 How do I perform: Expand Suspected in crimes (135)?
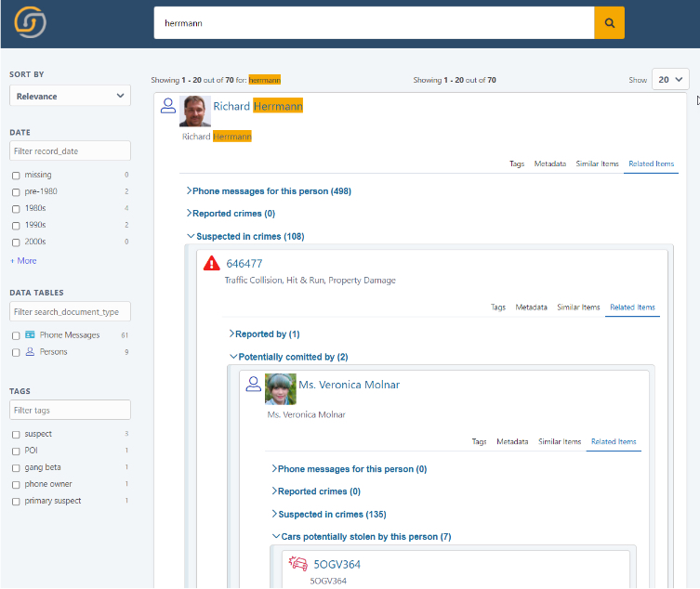[x=329, y=514]
